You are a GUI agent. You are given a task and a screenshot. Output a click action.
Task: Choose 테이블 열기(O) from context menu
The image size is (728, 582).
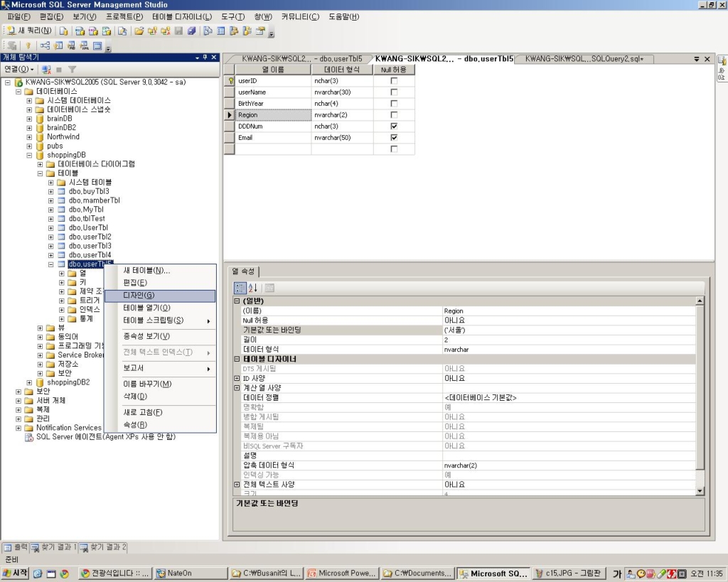pyautogui.click(x=160, y=308)
